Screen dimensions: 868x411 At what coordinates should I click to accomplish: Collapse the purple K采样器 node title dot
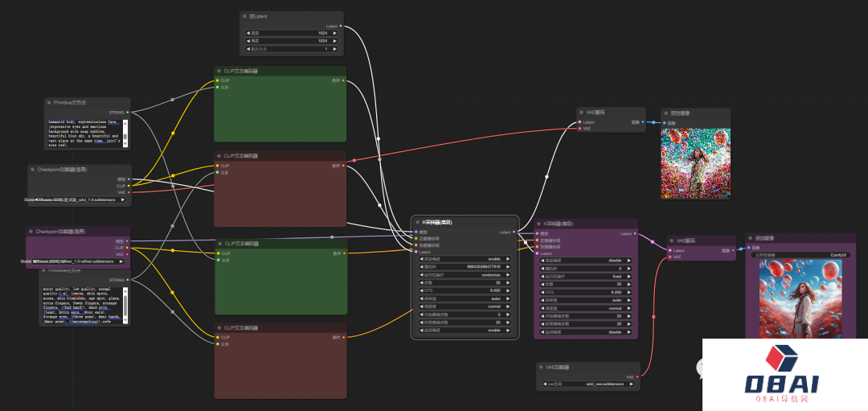[x=538, y=224]
